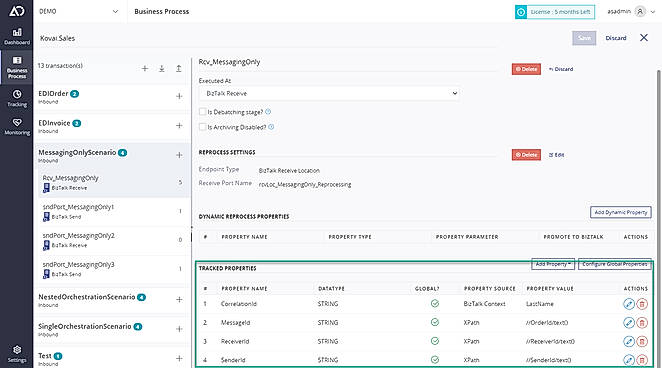Click Discard next to Save
This screenshot has width=662, height=368.
(x=616, y=38)
